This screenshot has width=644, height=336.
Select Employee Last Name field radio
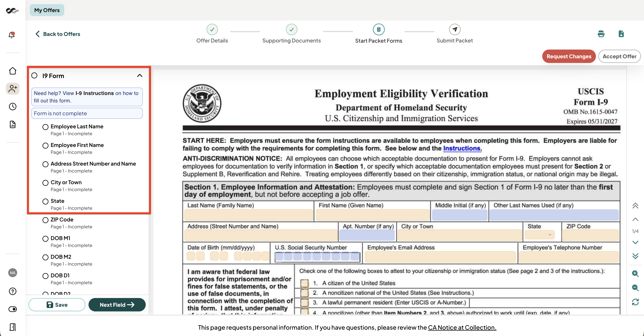(x=45, y=127)
